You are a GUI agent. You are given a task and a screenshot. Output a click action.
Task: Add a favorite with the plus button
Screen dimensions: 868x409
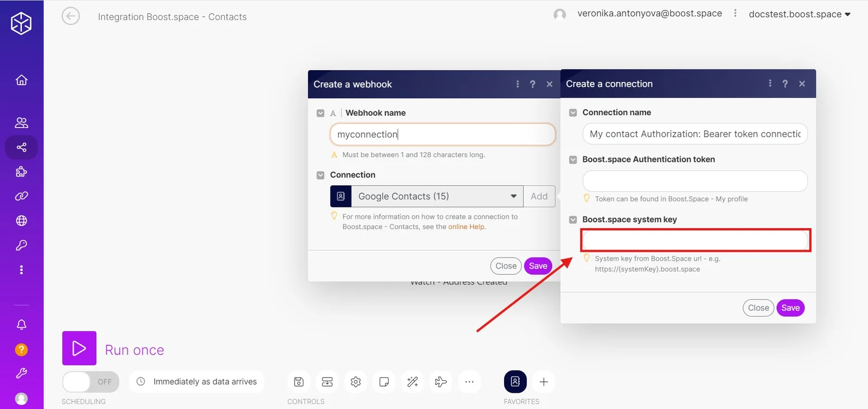pos(544,382)
